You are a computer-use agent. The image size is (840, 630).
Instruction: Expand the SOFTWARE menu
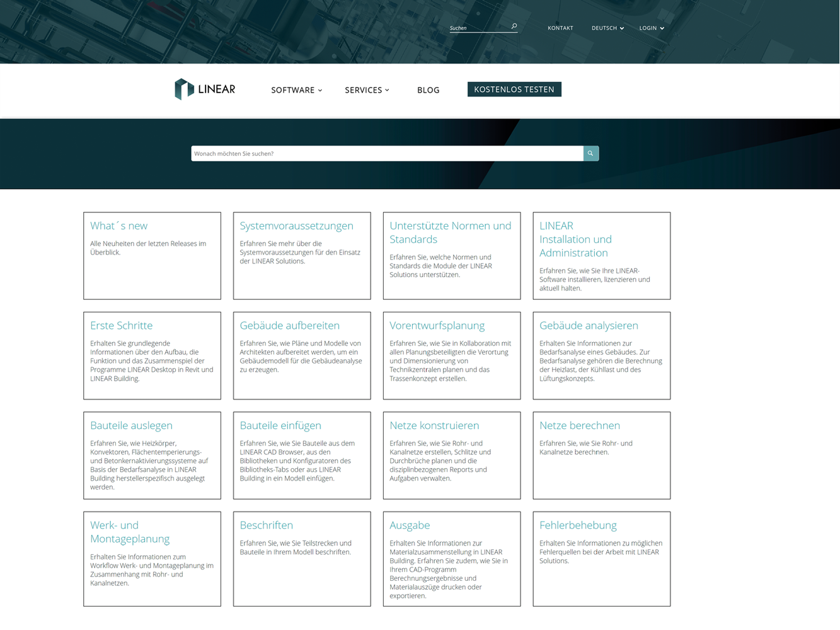[296, 90]
